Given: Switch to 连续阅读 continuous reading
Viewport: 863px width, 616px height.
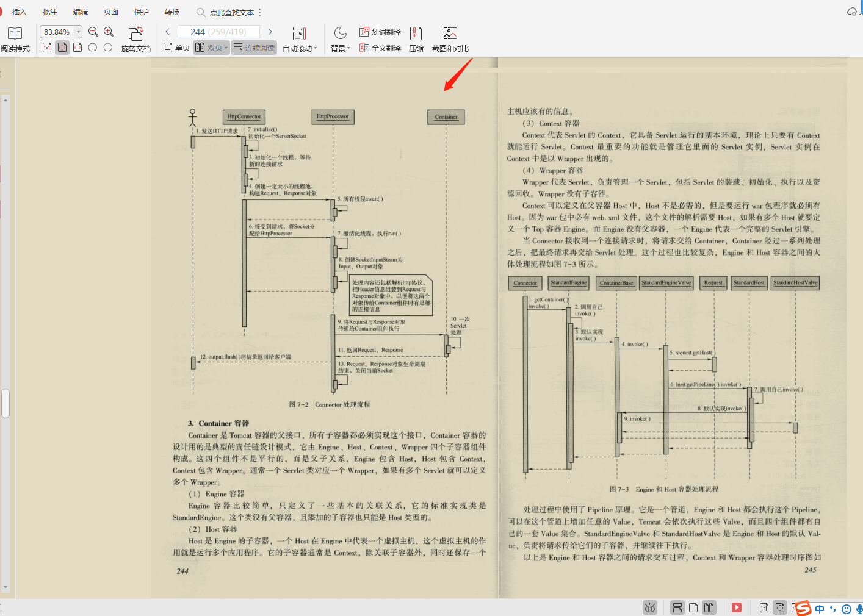Looking at the screenshot, I should (x=254, y=47).
